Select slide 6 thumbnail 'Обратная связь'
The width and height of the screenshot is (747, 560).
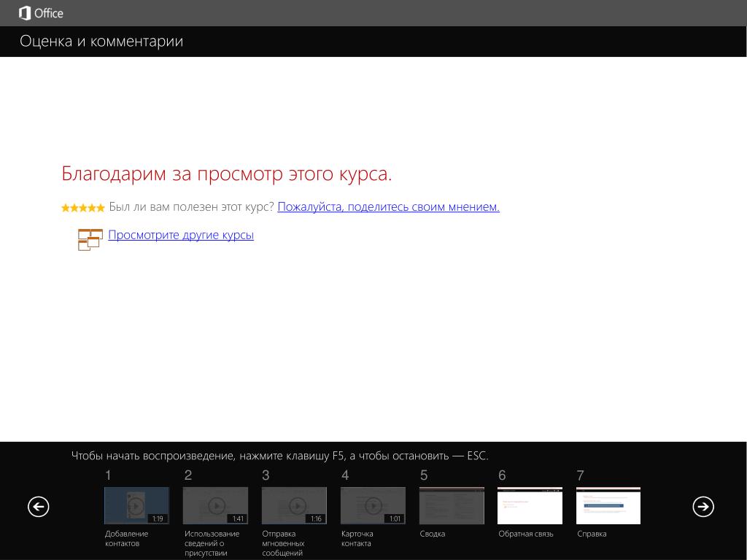(530, 505)
